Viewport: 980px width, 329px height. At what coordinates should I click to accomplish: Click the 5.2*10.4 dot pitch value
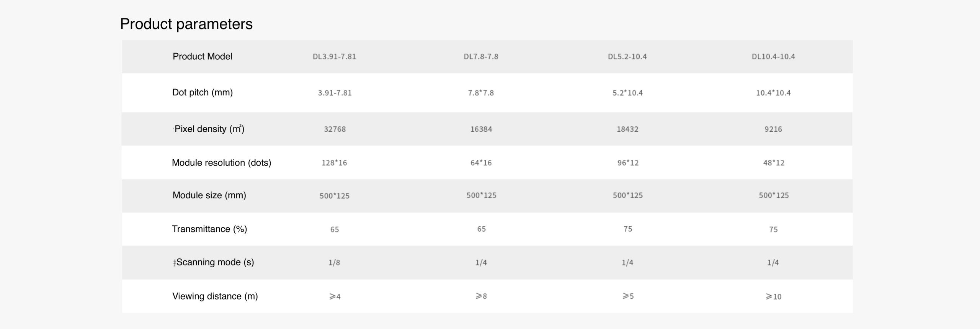[x=627, y=93]
